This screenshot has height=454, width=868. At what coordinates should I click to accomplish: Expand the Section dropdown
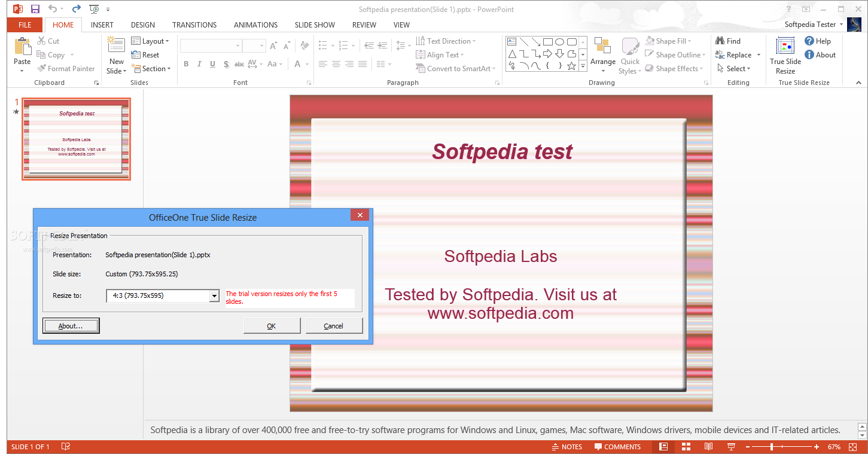pos(151,68)
